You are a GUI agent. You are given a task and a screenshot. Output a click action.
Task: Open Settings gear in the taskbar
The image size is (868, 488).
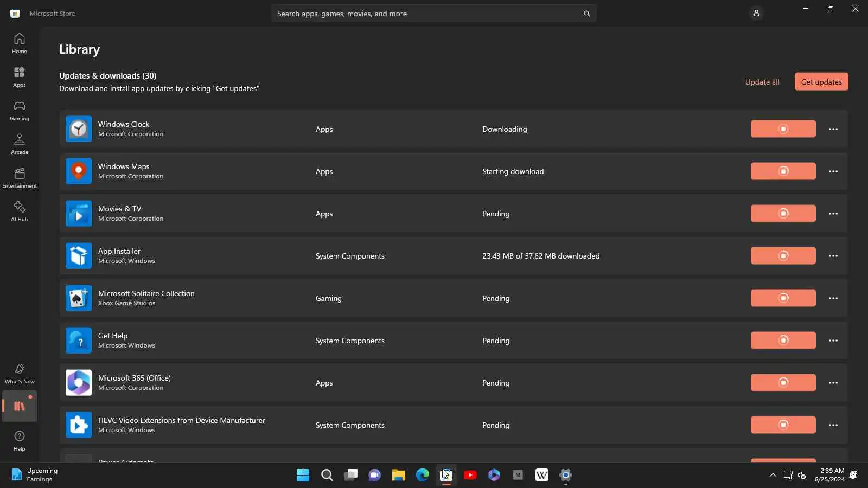tap(566, 475)
